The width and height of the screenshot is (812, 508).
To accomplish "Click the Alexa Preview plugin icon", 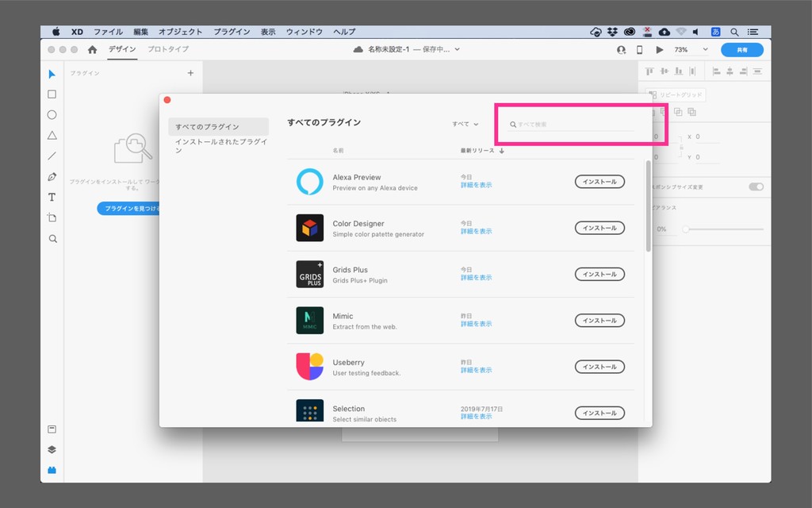I will tap(310, 182).
